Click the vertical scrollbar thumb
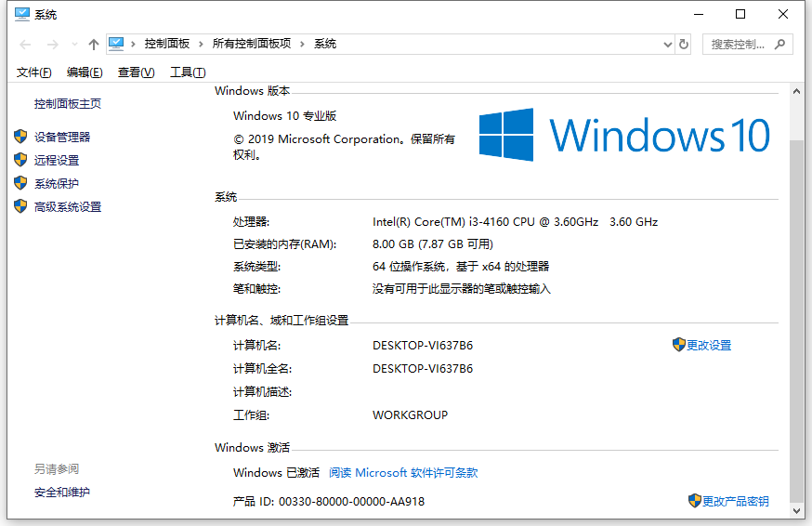The height and width of the screenshot is (526, 812). (x=796, y=322)
